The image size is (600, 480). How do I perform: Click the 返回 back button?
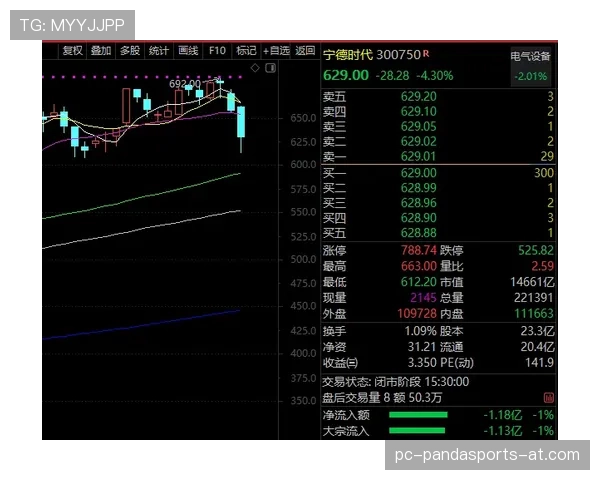pos(305,51)
